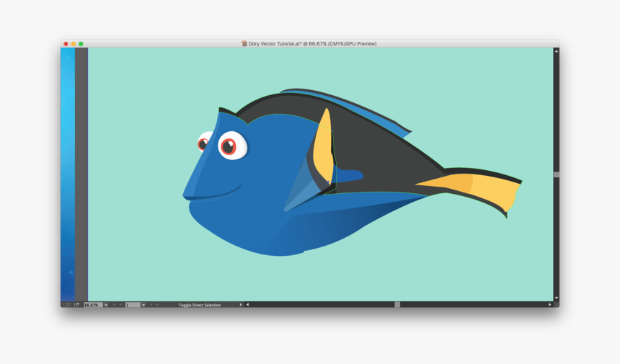Click the share/export icon in status bar
Screen dimensions: 620x364
pos(76,305)
